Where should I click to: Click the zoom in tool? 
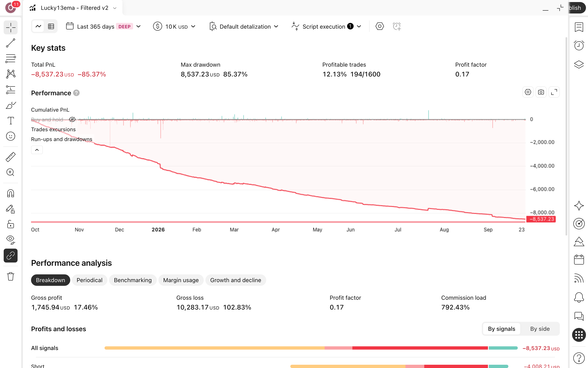[11, 172]
